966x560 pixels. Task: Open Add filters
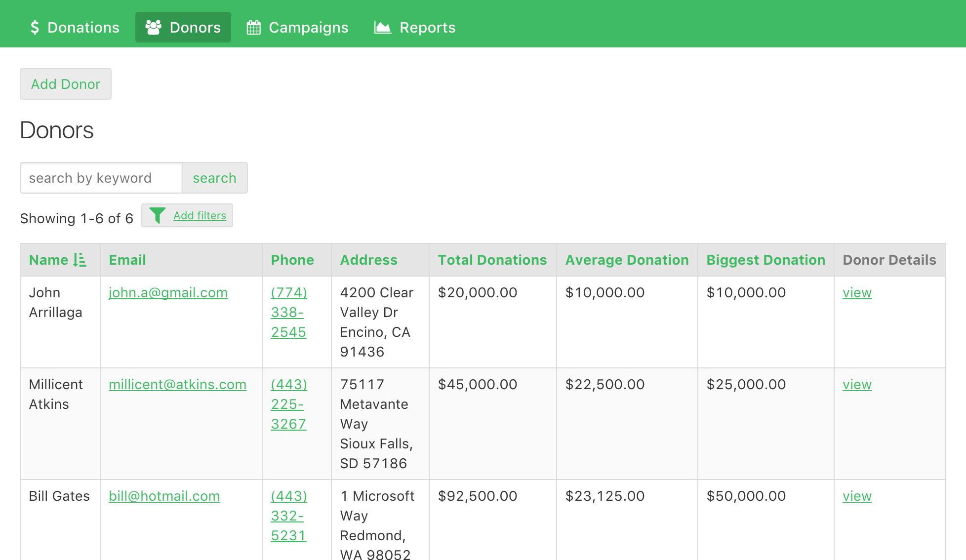(x=199, y=215)
